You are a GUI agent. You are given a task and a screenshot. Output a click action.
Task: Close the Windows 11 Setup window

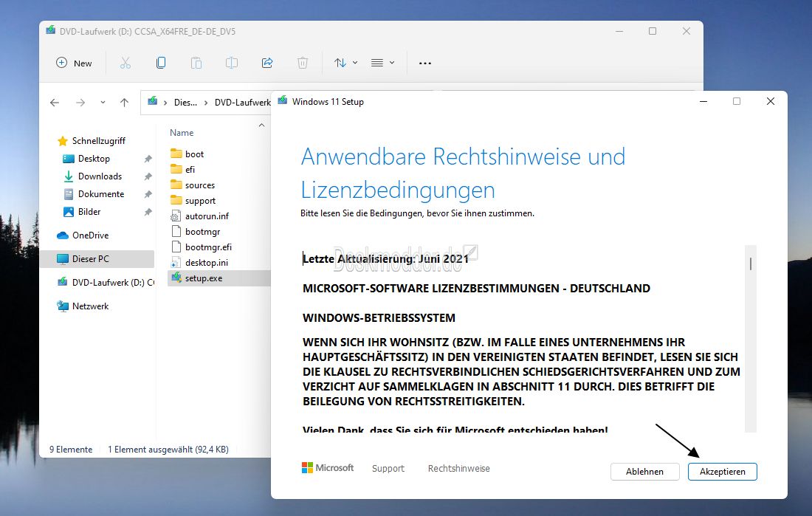pos(771,102)
